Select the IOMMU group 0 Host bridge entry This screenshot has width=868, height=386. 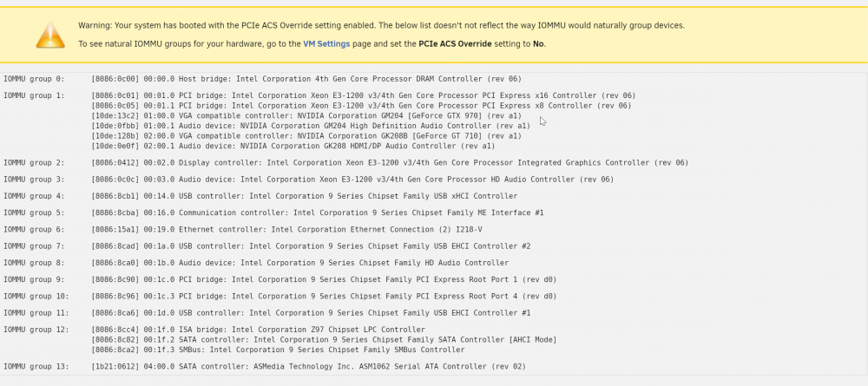pyautogui.click(x=306, y=79)
